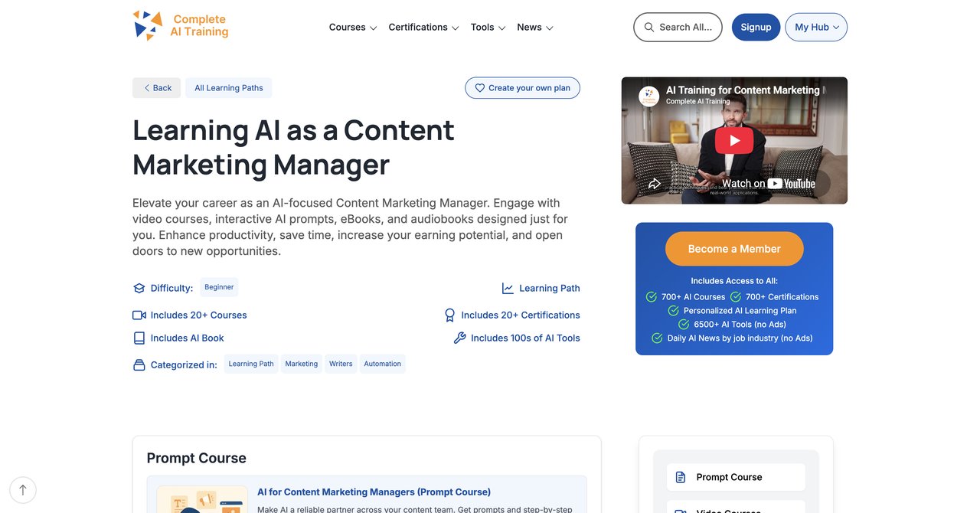Open the My Hub dropdown

816,27
